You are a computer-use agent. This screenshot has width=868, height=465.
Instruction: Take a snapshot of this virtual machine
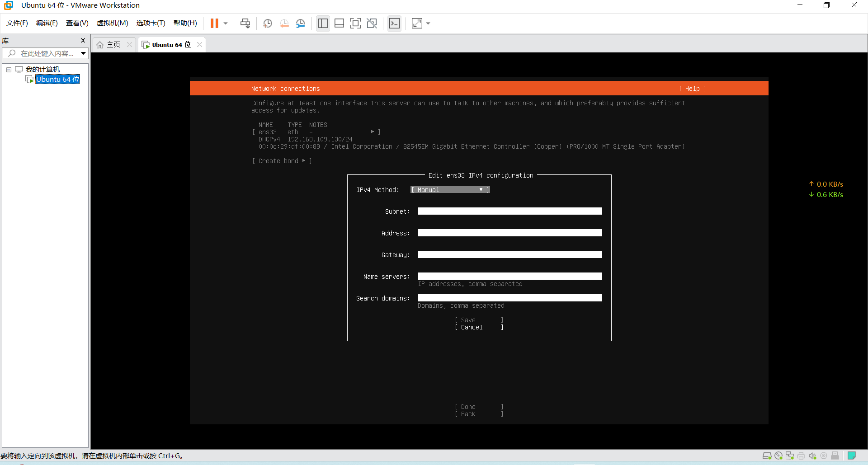pos(268,23)
